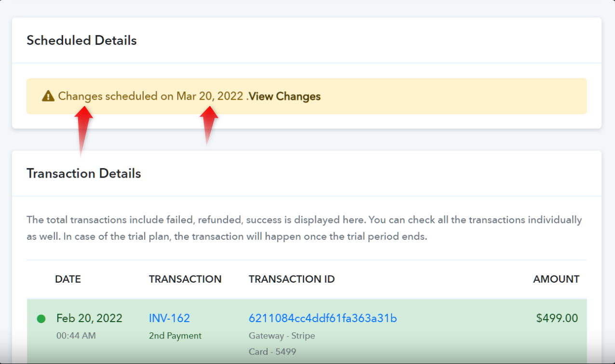Viewport: 615px width, 364px height.
Task: Click the green status dot beside Feb 20
Action: [41, 319]
